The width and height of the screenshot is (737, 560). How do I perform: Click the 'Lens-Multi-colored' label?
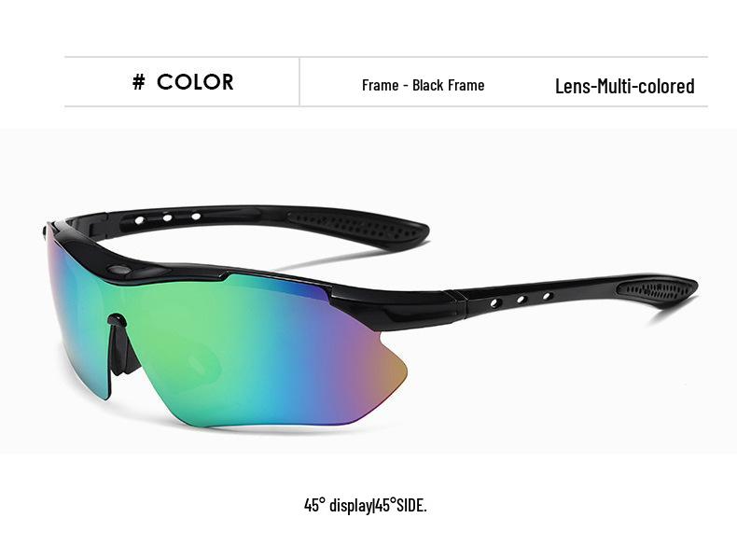coord(625,86)
